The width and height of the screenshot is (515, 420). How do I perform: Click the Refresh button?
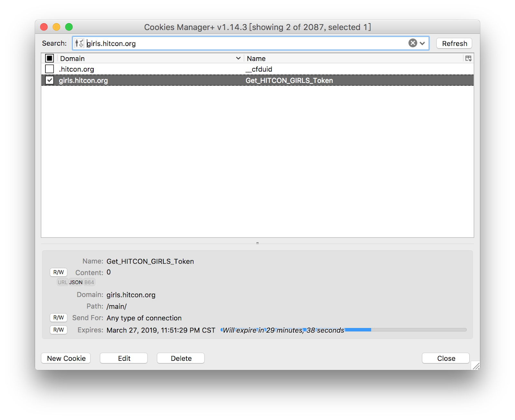(x=454, y=43)
